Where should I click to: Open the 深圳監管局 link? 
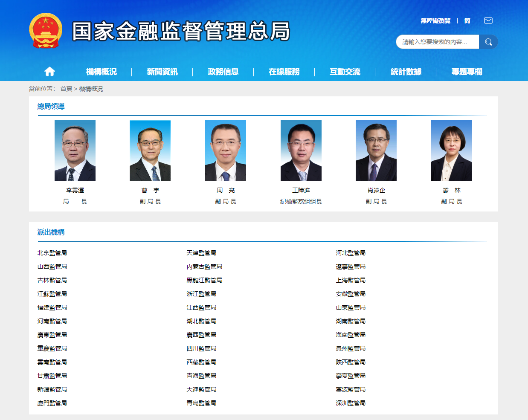351,403
